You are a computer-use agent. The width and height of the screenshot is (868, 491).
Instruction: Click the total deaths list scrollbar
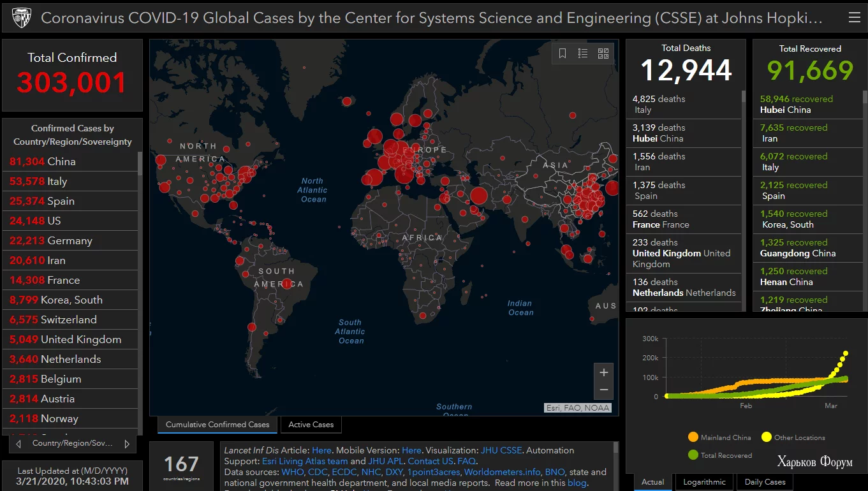(x=743, y=97)
